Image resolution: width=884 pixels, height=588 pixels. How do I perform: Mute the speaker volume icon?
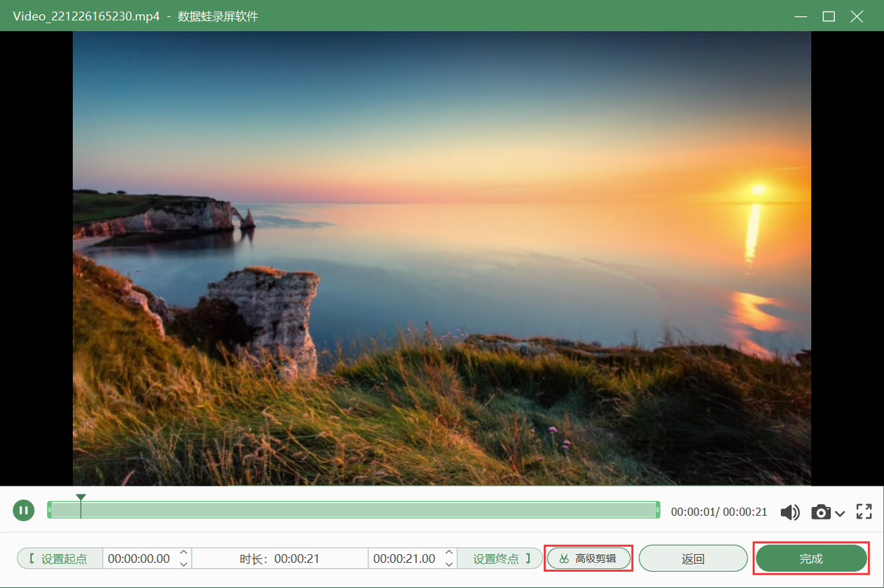pos(790,512)
